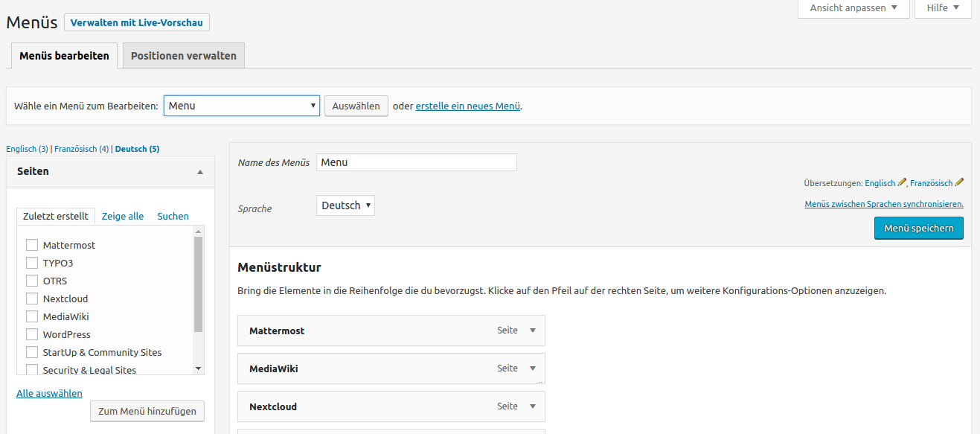Check StartUp & Community Sites checkbox
This screenshot has width=980, height=434.
pyautogui.click(x=32, y=352)
